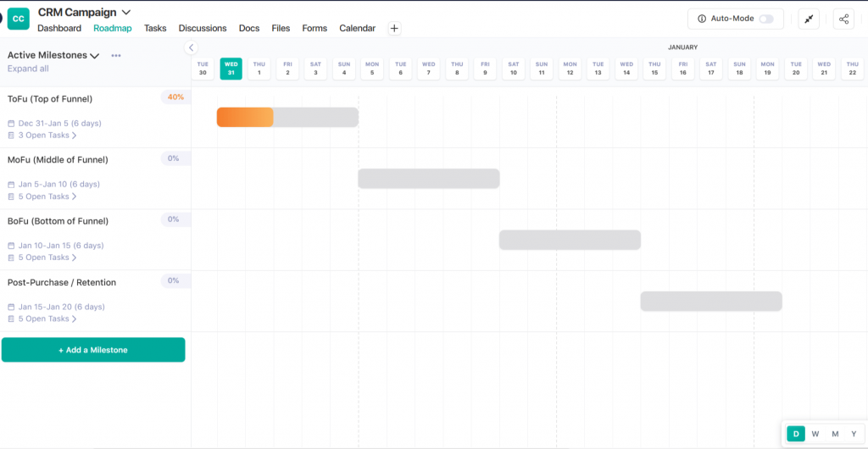Open the Tasks tab

coord(155,28)
